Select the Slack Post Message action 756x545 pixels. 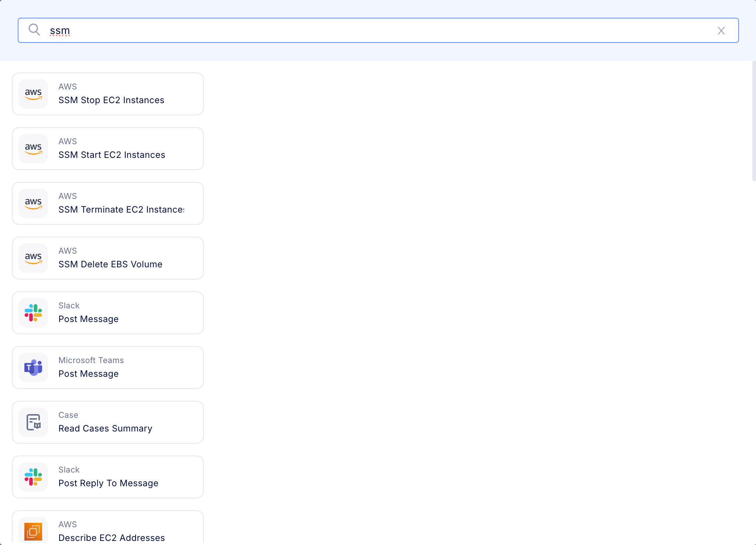click(108, 313)
